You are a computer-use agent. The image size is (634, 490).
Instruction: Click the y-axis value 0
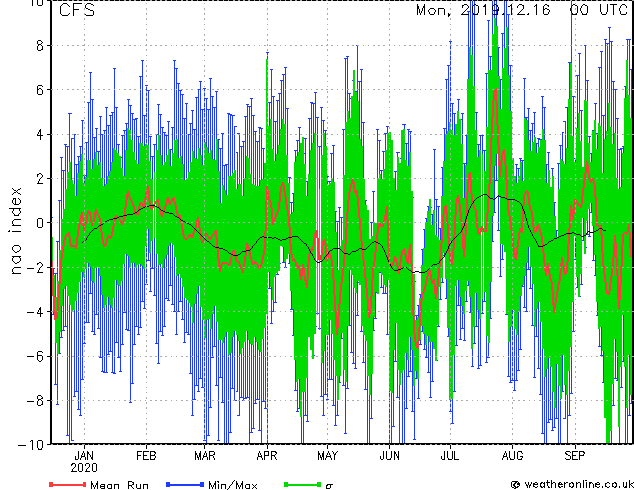click(40, 223)
